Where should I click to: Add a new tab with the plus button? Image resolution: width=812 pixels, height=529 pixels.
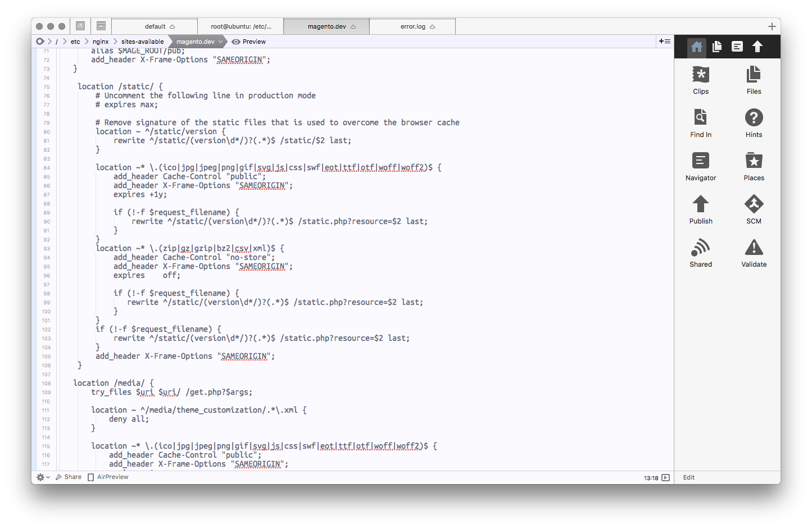pos(772,26)
